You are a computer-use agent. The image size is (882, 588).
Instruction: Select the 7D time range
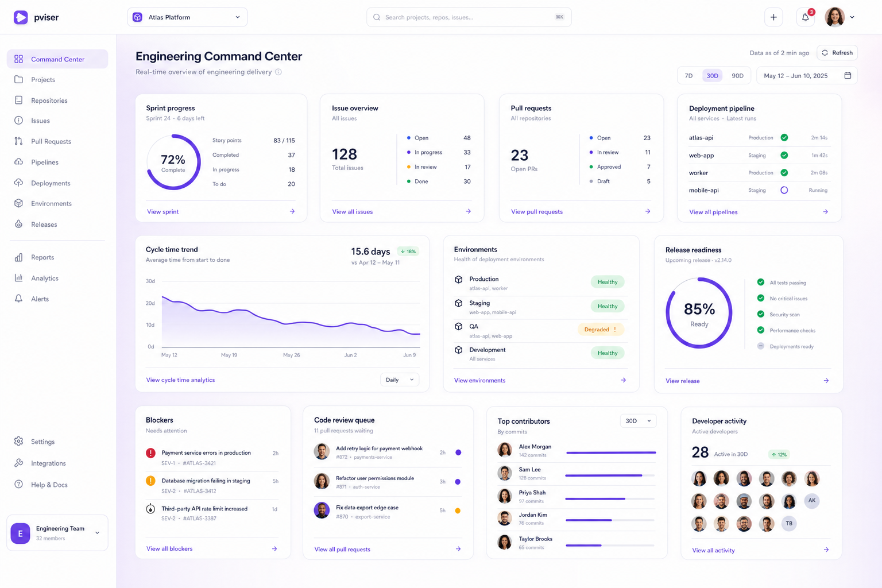[x=689, y=76]
